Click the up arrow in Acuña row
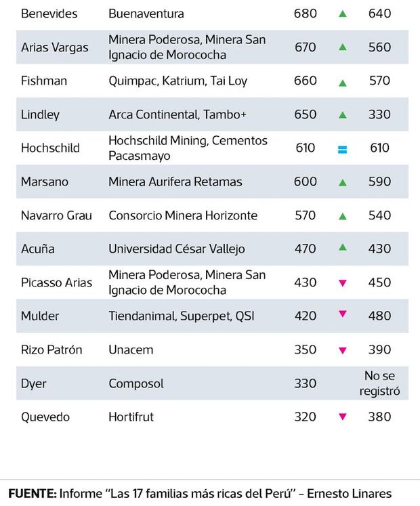The height and width of the screenshot is (506, 420). (x=343, y=248)
